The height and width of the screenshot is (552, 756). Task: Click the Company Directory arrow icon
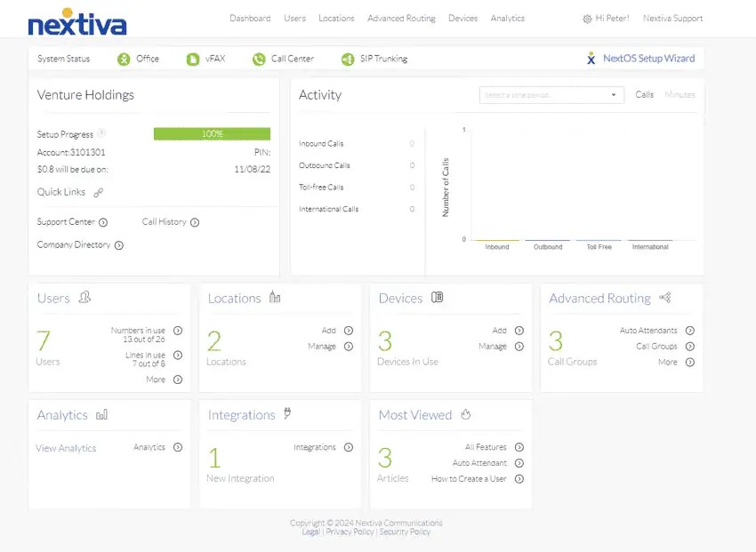click(119, 245)
